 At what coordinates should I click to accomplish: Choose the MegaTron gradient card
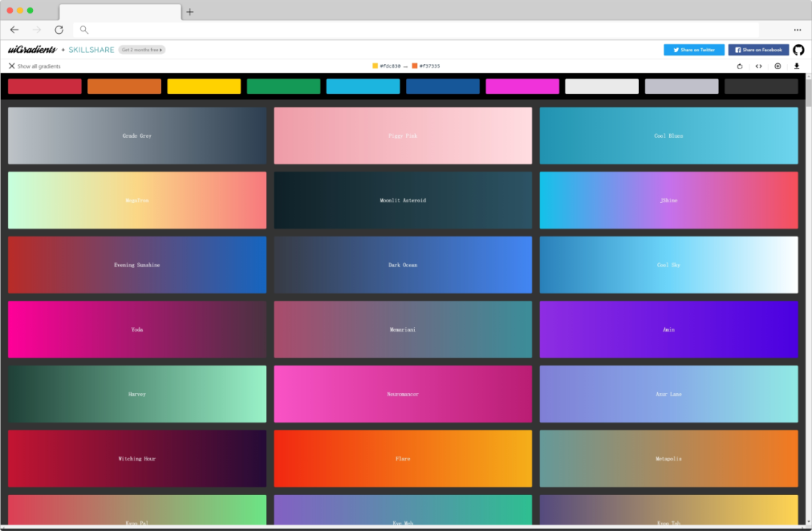[138, 201]
